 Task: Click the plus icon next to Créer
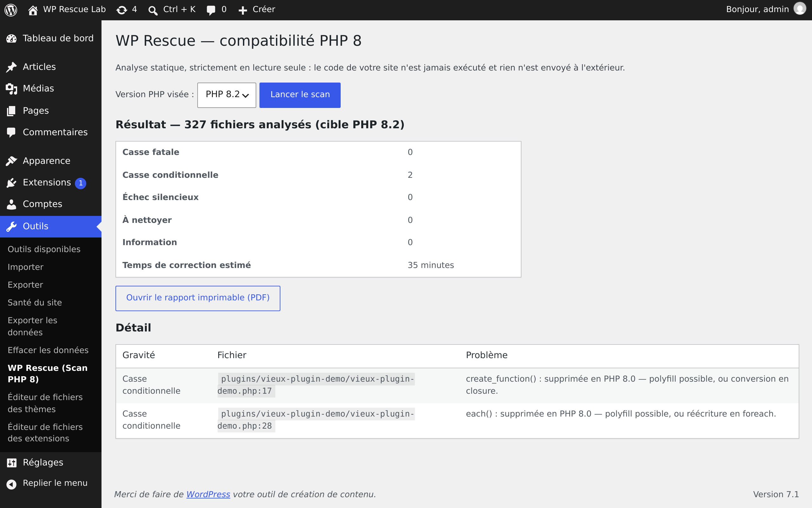(x=243, y=10)
